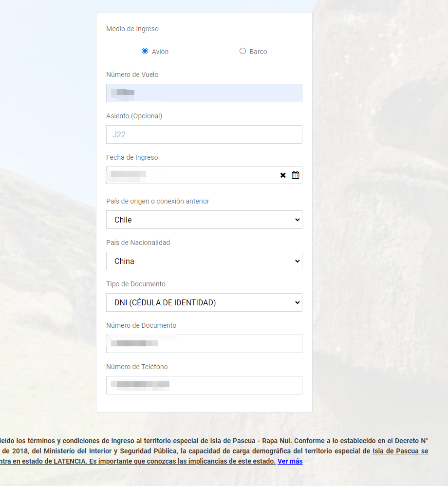This screenshot has height=486, width=448.
Task: Click the 'Número de Vuelo' label
Action: 132,75
